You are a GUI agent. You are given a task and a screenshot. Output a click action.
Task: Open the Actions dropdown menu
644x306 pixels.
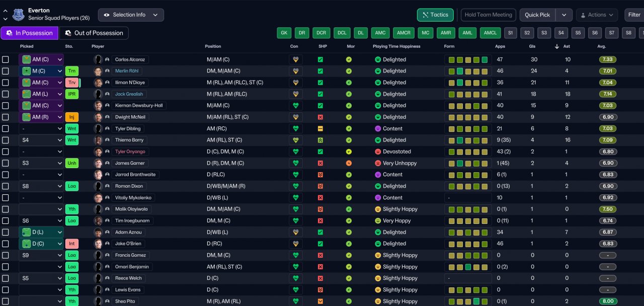click(x=597, y=15)
